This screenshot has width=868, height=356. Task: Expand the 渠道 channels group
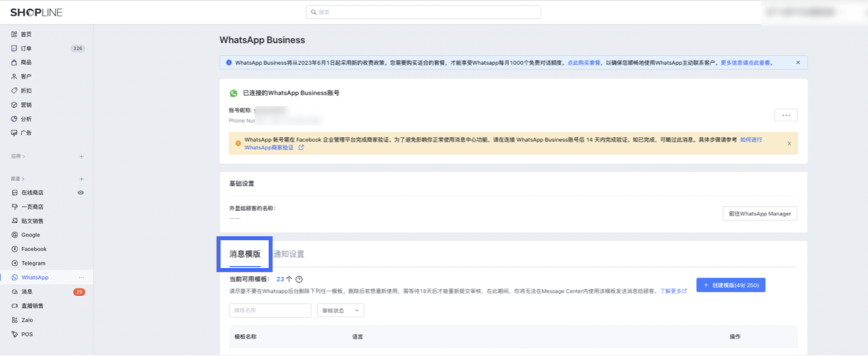pyautogui.click(x=18, y=179)
